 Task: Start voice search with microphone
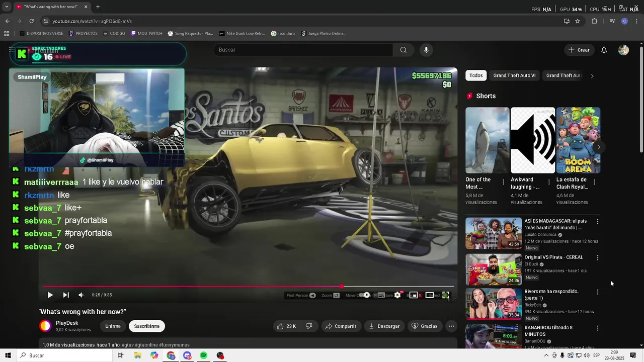426,50
